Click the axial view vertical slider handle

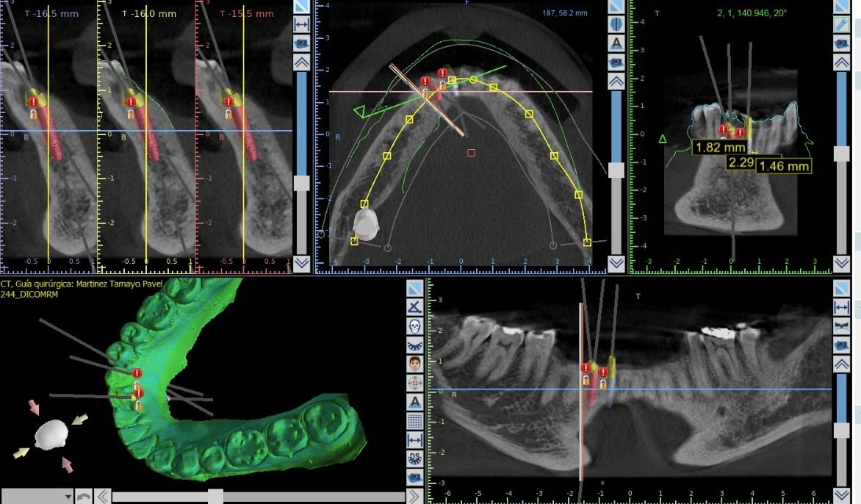(617, 170)
